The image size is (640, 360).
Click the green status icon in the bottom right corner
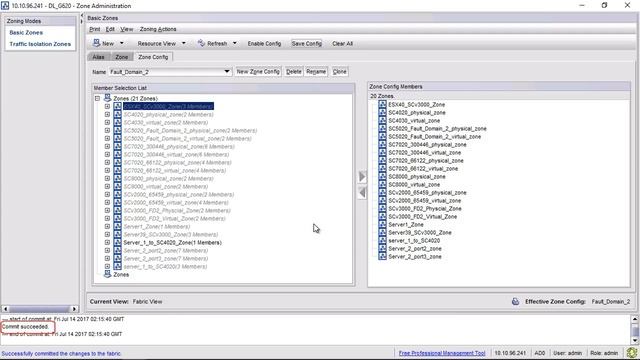[632, 353]
